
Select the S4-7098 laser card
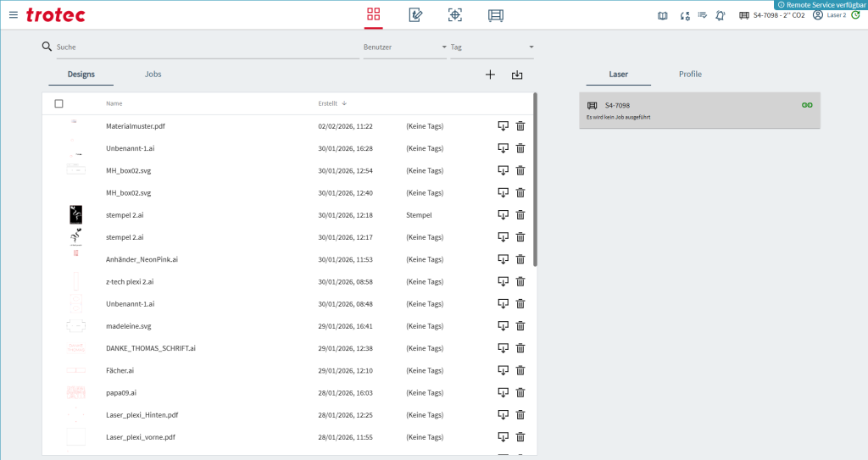[699, 110]
